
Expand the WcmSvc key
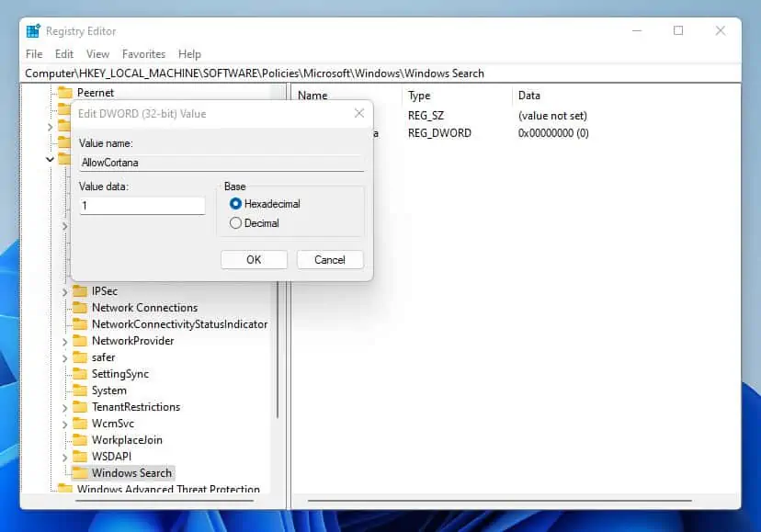[x=64, y=424]
